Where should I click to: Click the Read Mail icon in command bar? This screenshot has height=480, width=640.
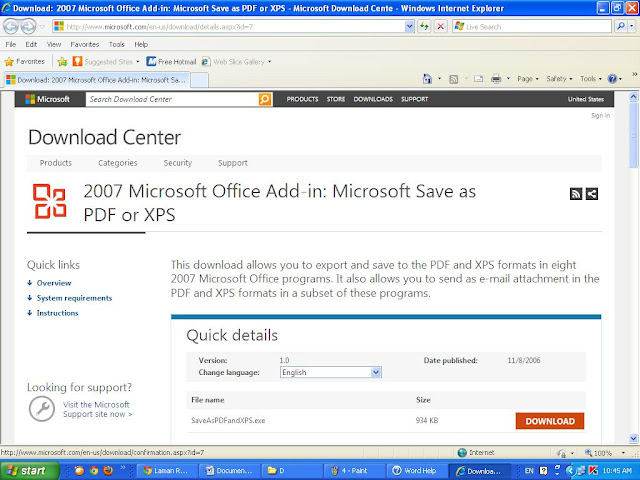479,79
